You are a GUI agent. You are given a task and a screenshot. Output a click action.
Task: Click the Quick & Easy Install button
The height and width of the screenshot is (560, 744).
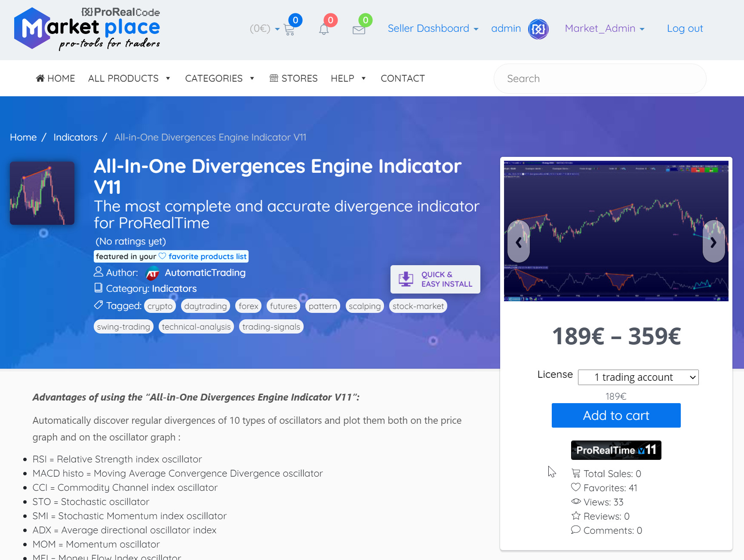pos(435,279)
